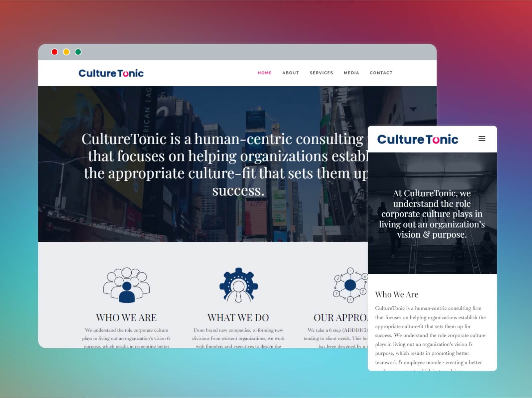Click the Our Approach process diagram icon
Screen dimensions: 532x398
coord(350,285)
